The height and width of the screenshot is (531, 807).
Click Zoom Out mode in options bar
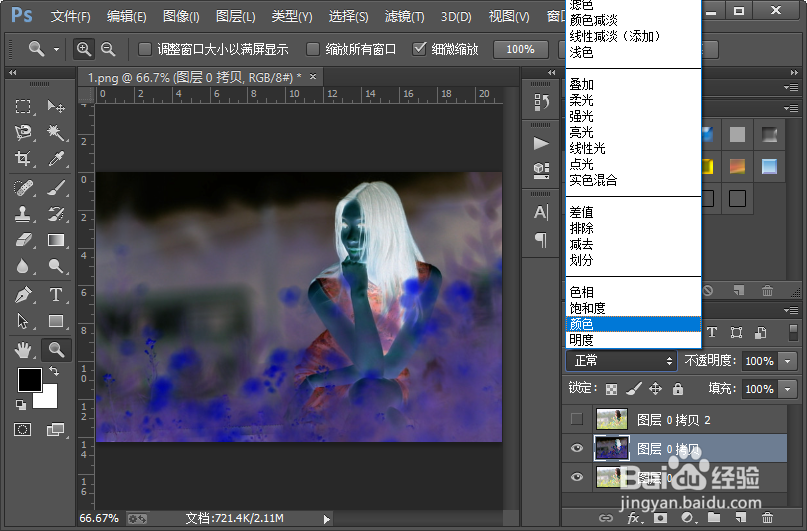[108, 49]
